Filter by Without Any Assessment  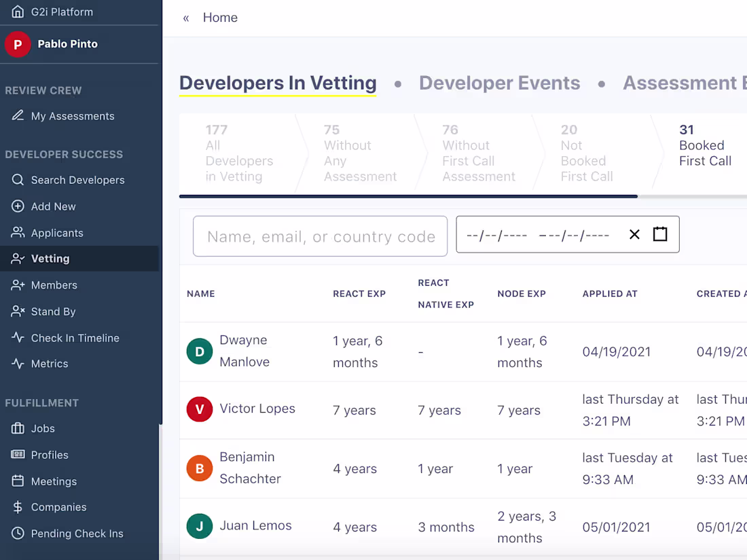pyautogui.click(x=359, y=153)
